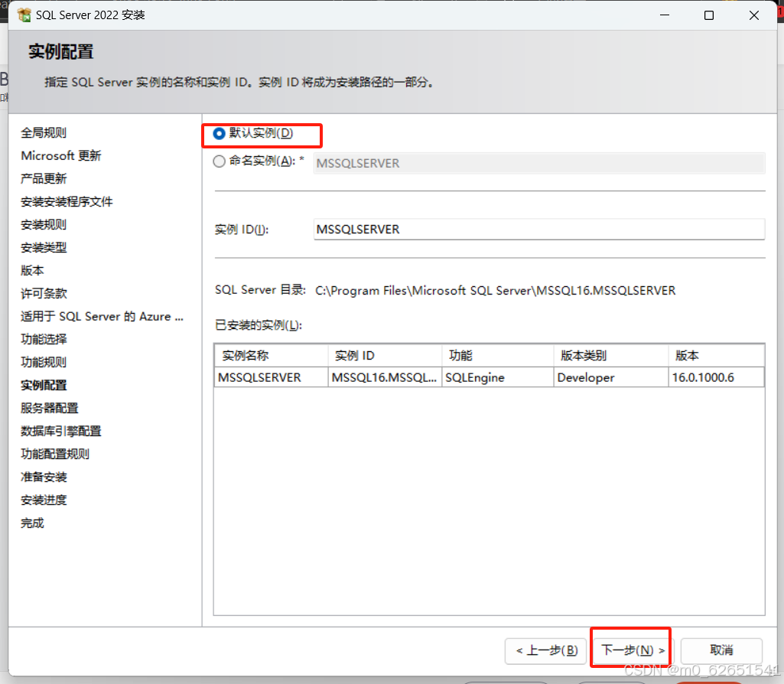Click the 实例名称 column header
This screenshot has height=684, width=784.
(272, 356)
